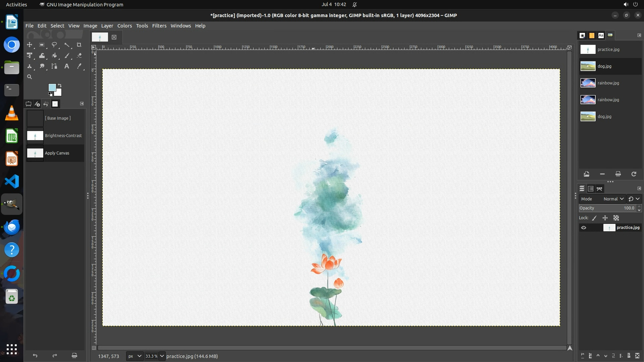Click the light blue foreground color swatch
The width and height of the screenshot is (644, 362).
(52, 87)
